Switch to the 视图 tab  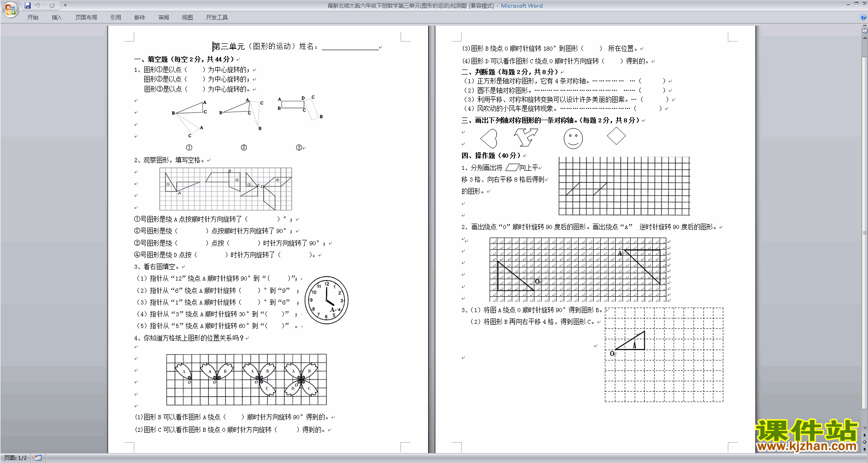188,17
